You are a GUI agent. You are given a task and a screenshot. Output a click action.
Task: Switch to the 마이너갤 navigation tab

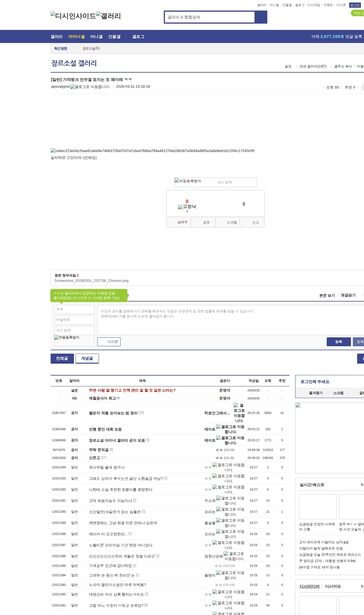(x=76, y=37)
